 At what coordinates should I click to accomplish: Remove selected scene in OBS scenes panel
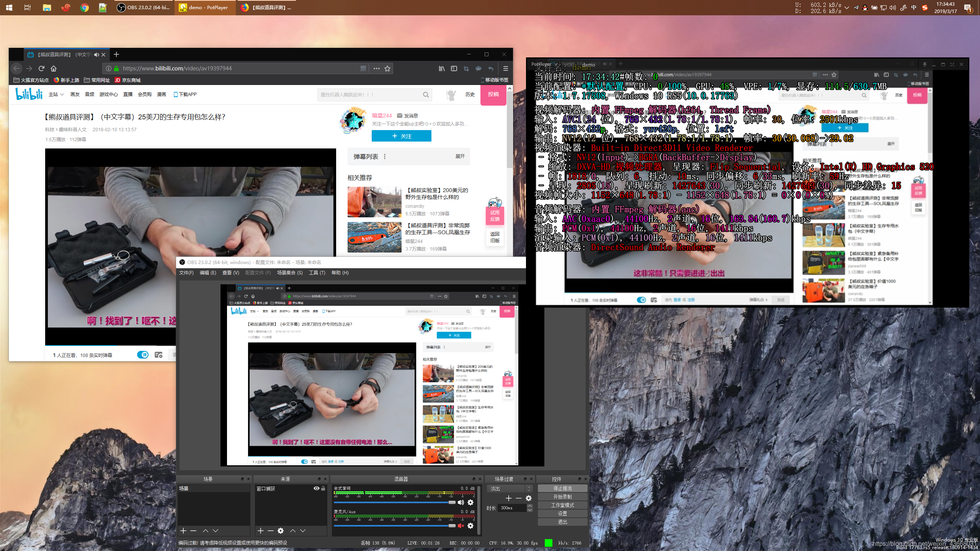(x=193, y=531)
